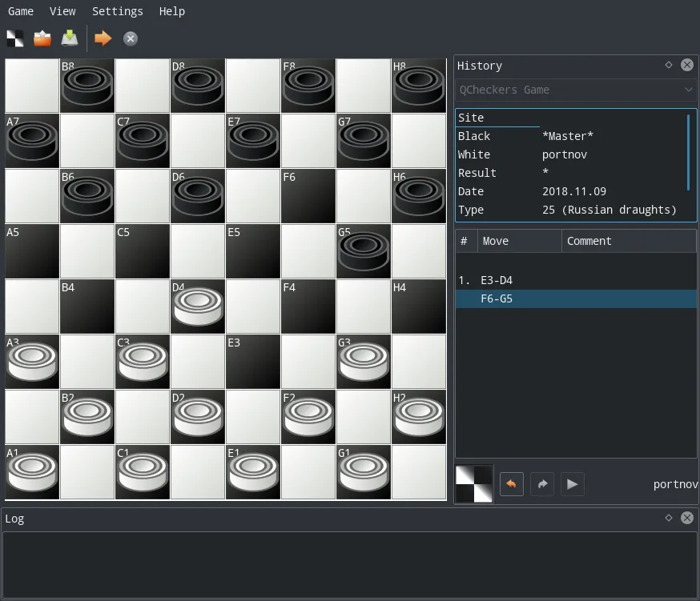Start a new game with the checkerboard icon
This screenshot has height=601, width=700.
tap(14, 38)
